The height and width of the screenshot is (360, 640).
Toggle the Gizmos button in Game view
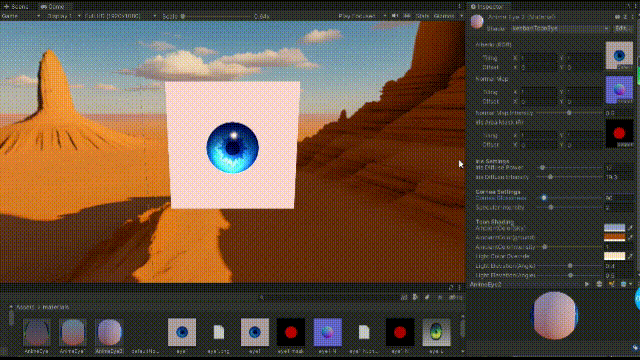444,16
